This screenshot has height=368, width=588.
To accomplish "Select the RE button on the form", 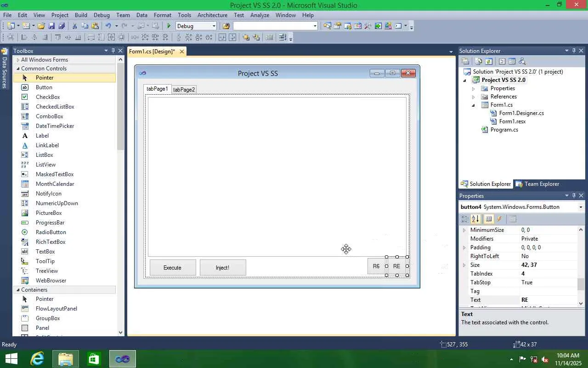I will (397, 266).
